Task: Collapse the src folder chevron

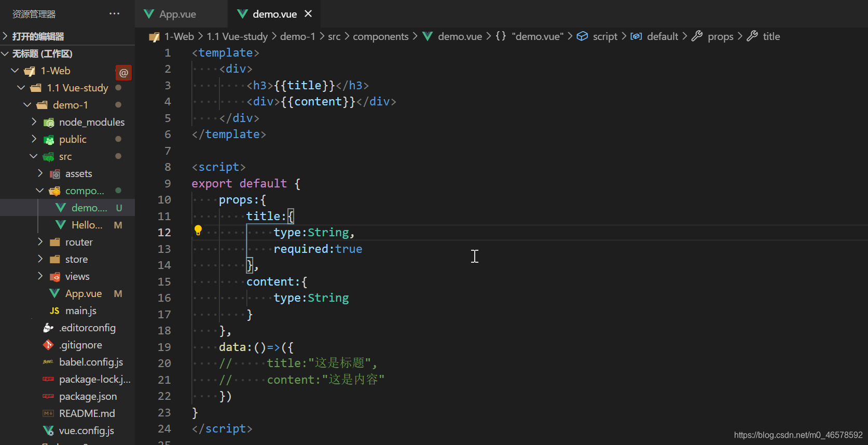Action: [33, 156]
